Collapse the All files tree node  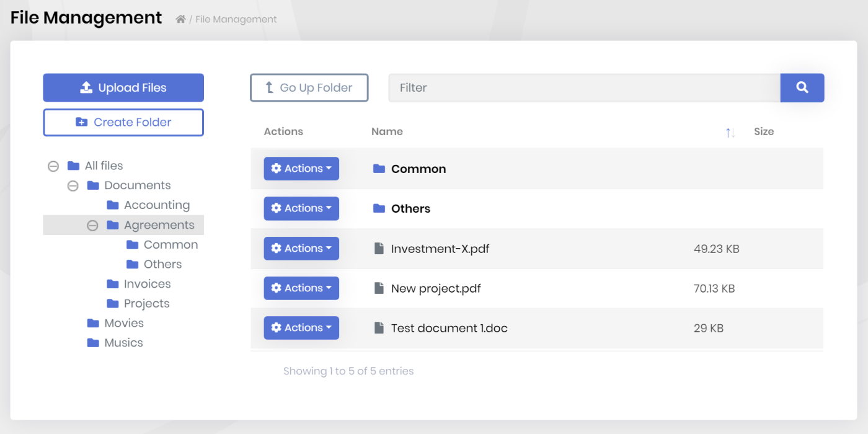(x=53, y=166)
